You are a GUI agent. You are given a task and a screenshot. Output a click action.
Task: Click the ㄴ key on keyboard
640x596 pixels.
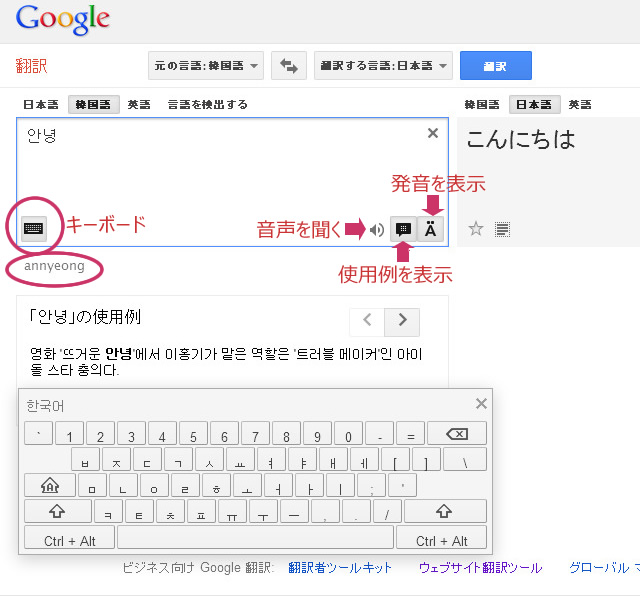click(123, 485)
